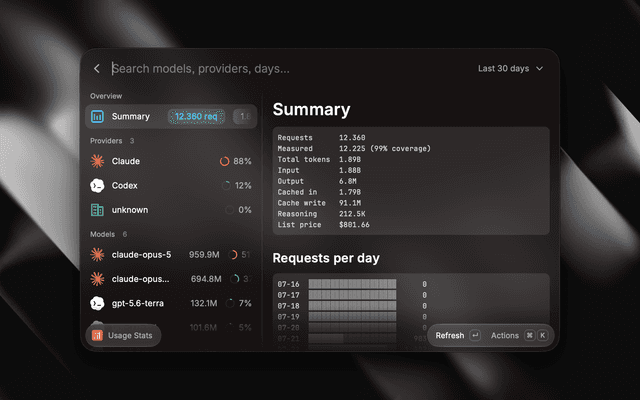Click the search models, providers, days field
The image size is (640, 400).
(201, 69)
